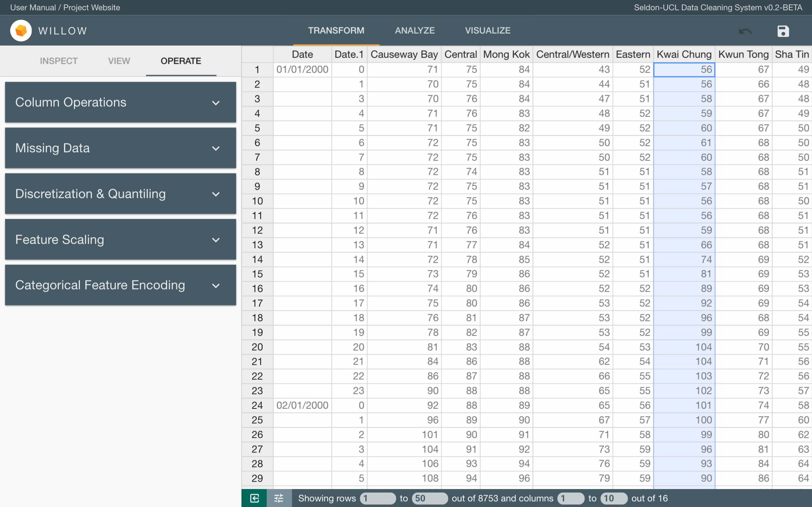Switch to the ANALYZE tab
This screenshot has width=812, height=507.
415,30
